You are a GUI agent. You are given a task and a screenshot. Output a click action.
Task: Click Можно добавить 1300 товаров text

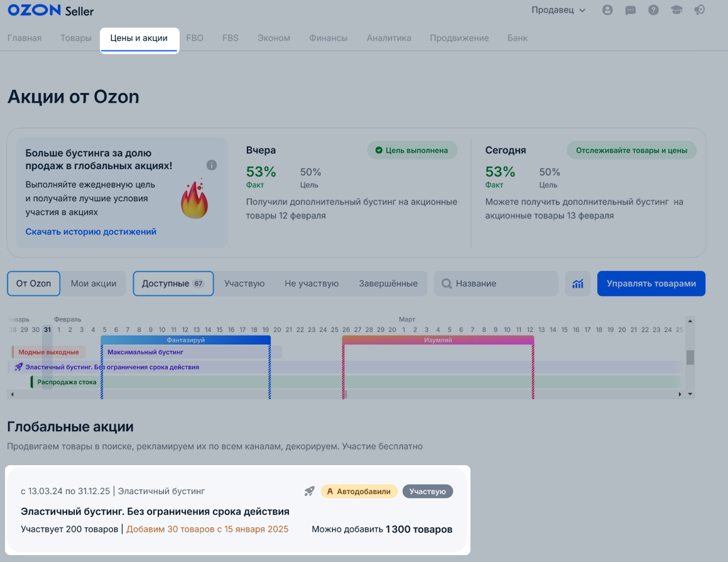tap(382, 529)
